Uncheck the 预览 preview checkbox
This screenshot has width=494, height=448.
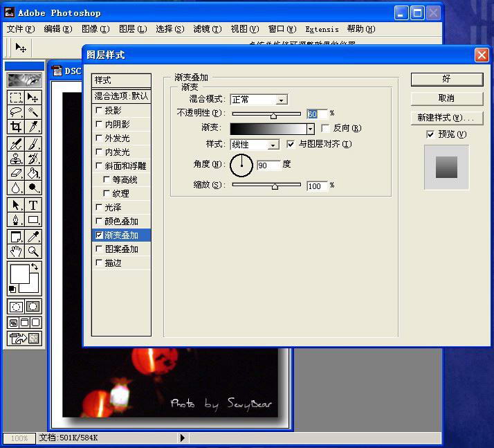tap(430, 134)
